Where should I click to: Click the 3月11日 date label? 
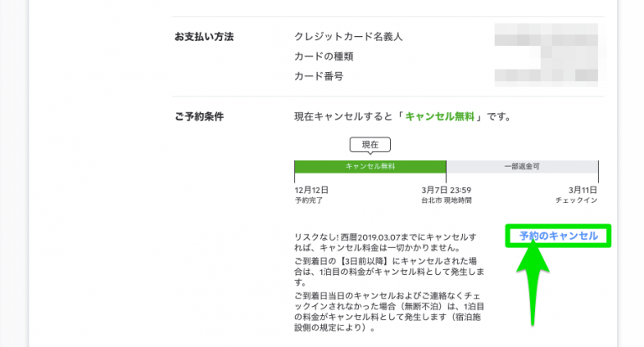tap(583, 190)
